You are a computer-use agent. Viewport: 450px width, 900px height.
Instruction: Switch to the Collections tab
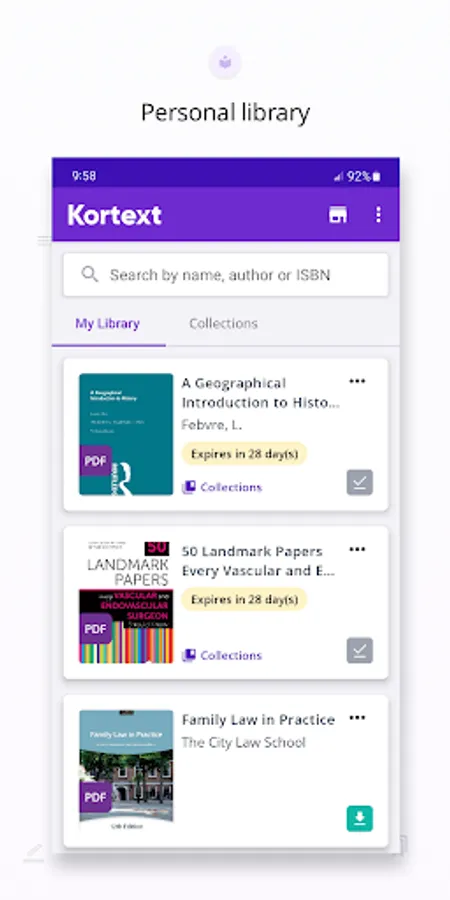pyautogui.click(x=223, y=323)
